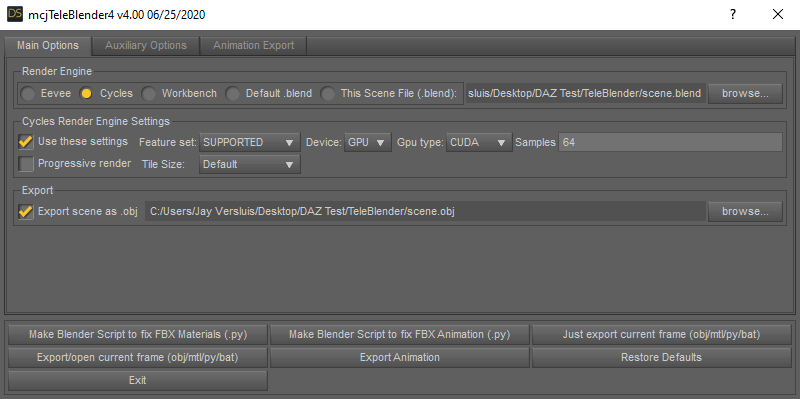Click the window title mcjTeleBlender4 v4.00 text
The width and height of the screenshot is (800, 399).
pyautogui.click(x=117, y=15)
